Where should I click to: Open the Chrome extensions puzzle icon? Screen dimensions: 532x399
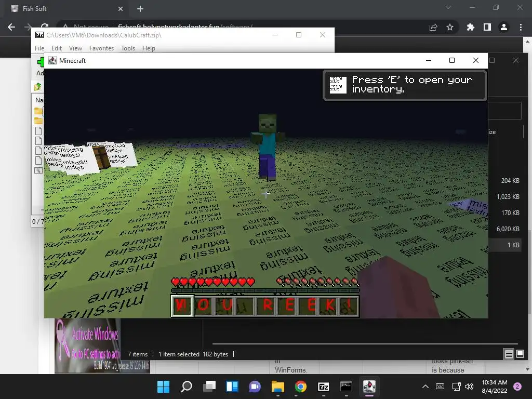471,27
